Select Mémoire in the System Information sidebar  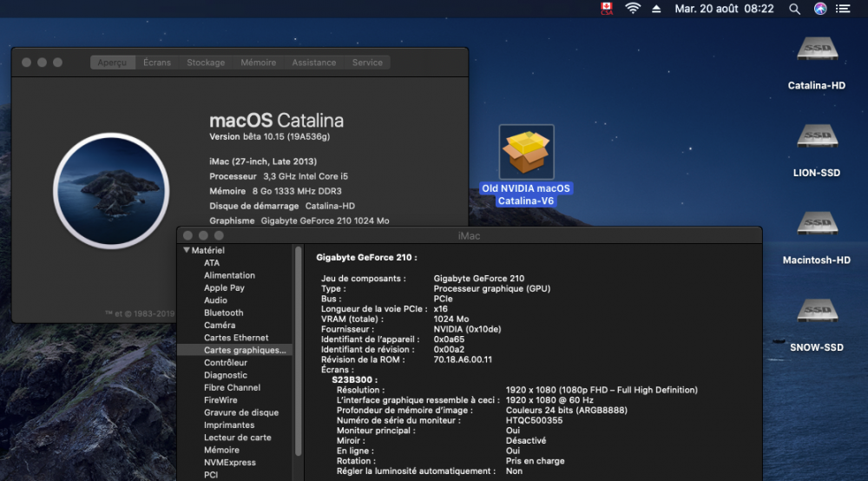click(221, 450)
